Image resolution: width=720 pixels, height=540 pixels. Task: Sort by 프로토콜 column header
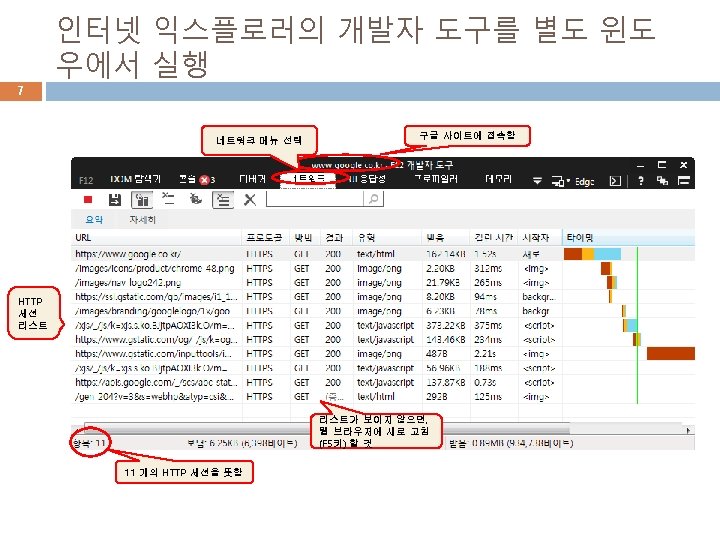coord(266,237)
